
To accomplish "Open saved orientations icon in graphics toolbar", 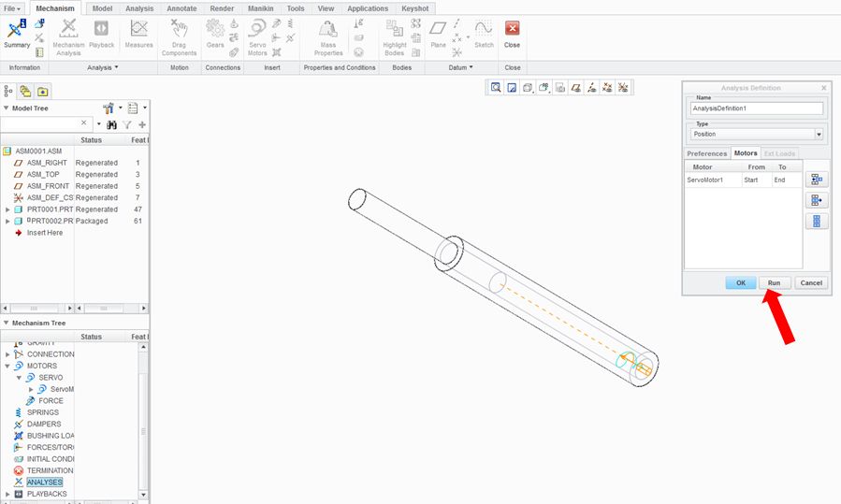I will [544, 87].
